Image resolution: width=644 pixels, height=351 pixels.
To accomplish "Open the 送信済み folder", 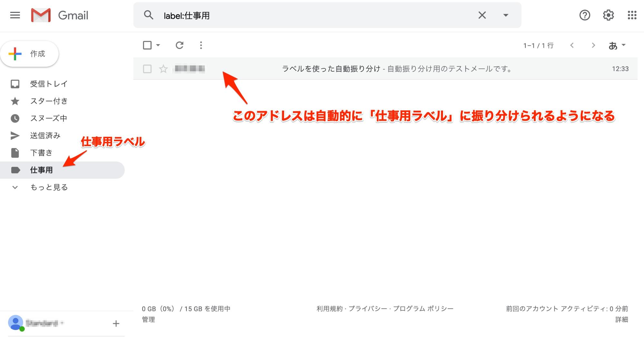I will pyautogui.click(x=45, y=135).
